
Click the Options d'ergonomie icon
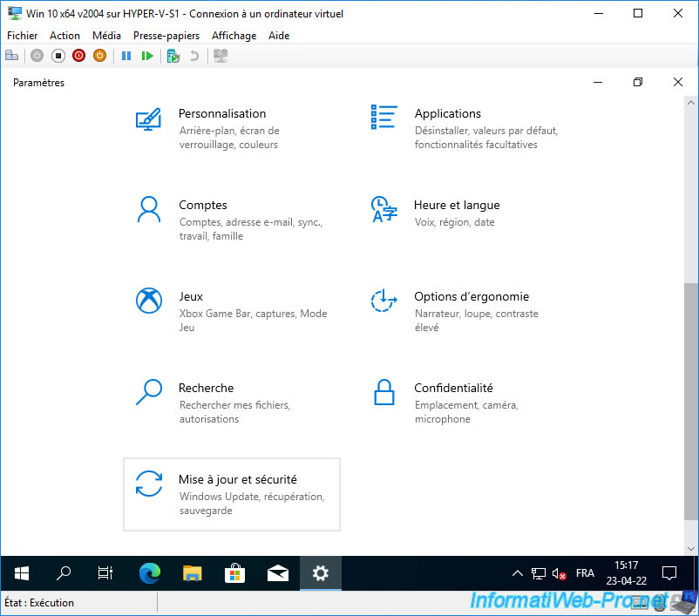pyautogui.click(x=383, y=301)
